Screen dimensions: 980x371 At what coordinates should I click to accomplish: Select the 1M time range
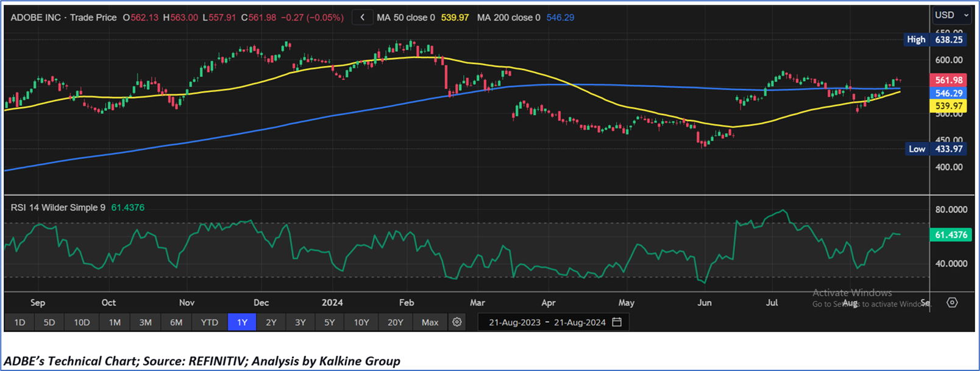click(115, 322)
